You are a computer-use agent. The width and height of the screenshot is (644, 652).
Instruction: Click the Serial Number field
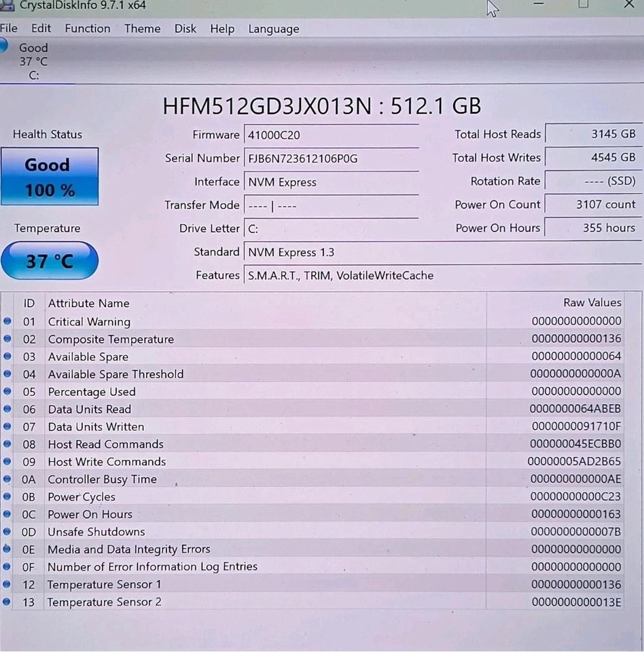tap(331, 158)
